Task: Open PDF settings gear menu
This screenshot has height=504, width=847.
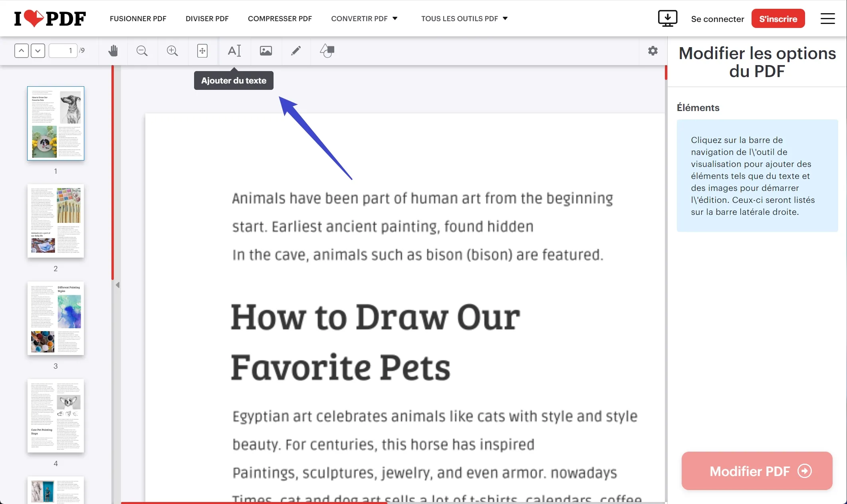Action: (x=653, y=50)
